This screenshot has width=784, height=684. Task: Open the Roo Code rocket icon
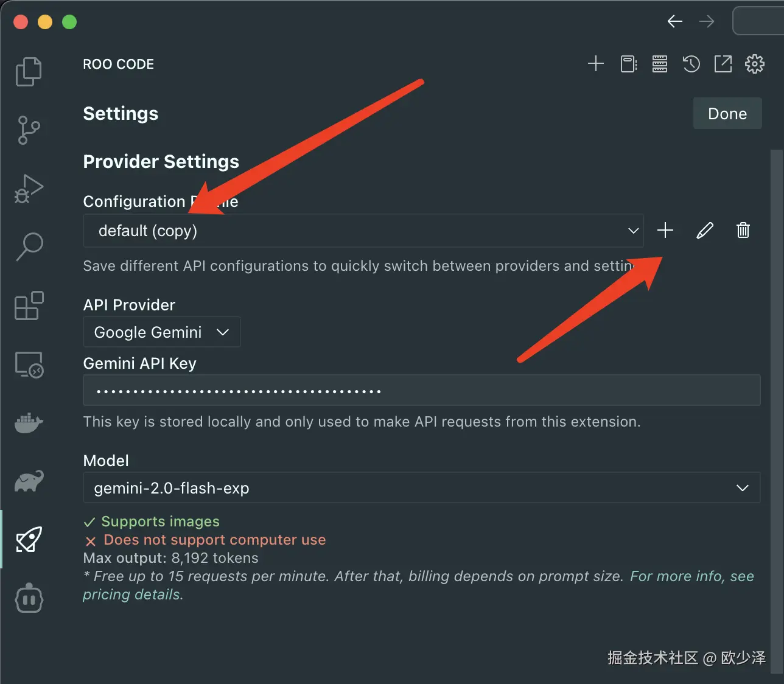click(29, 539)
